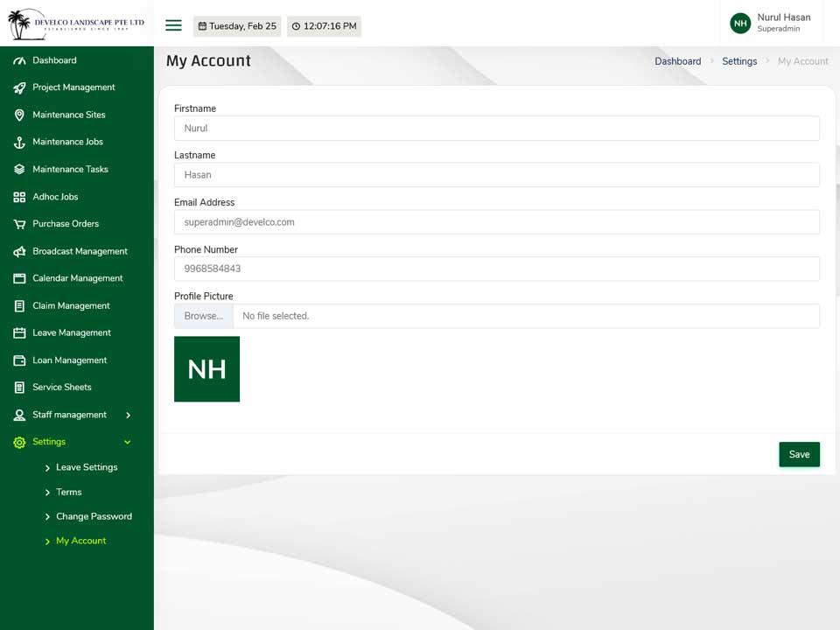840x630 pixels.
Task: Toggle the hamburger sidebar menu icon
Action: (173, 25)
